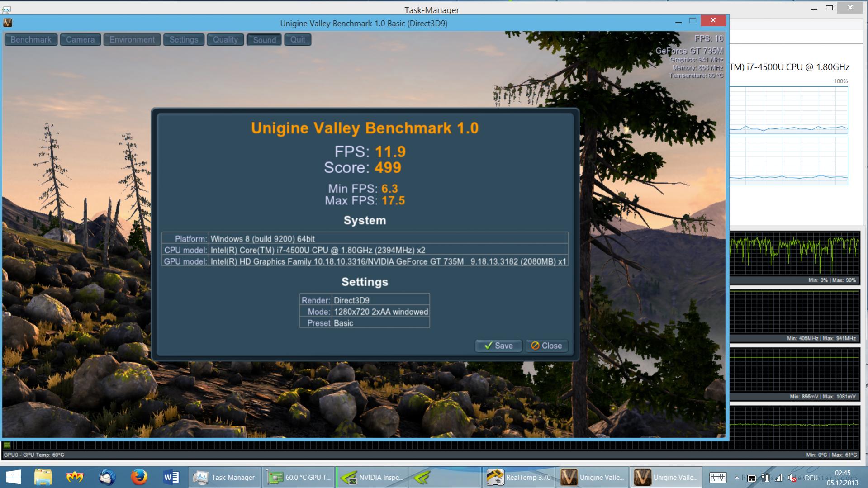Image resolution: width=868 pixels, height=488 pixels.
Task: Open the Benchmark menu in Valley
Action: [31, 39]
